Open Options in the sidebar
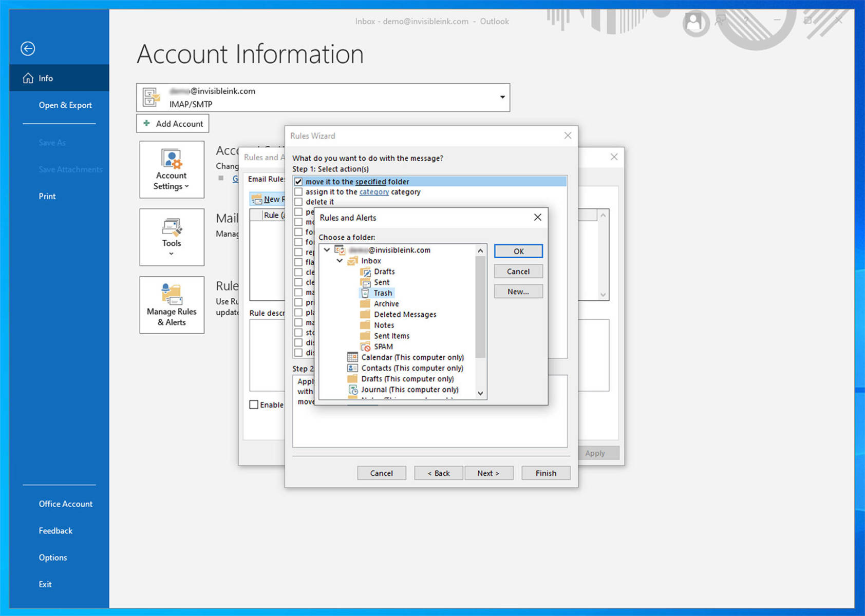 tap(53, 557)
